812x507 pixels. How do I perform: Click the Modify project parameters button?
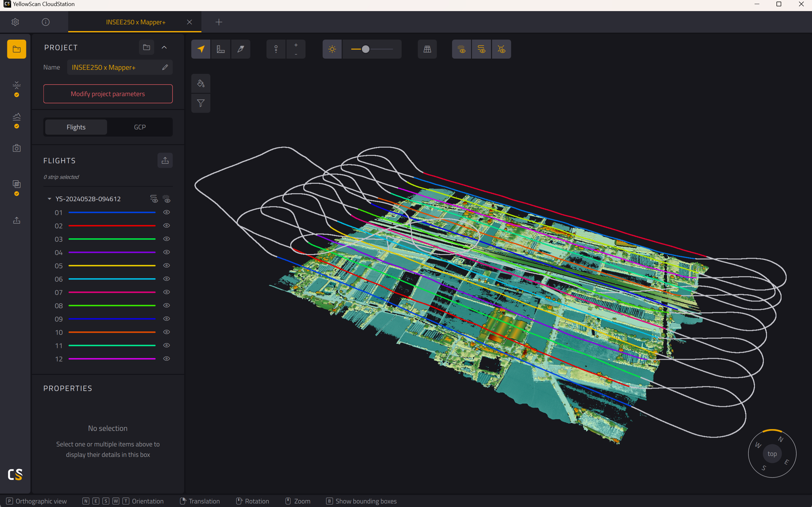pyautogui.click(x=108, y=94)
